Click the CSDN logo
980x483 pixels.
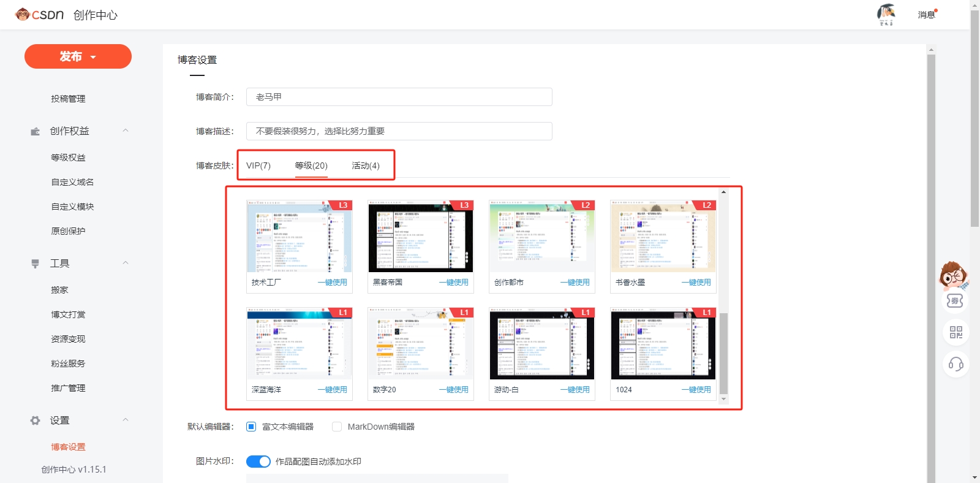point(40,14)
